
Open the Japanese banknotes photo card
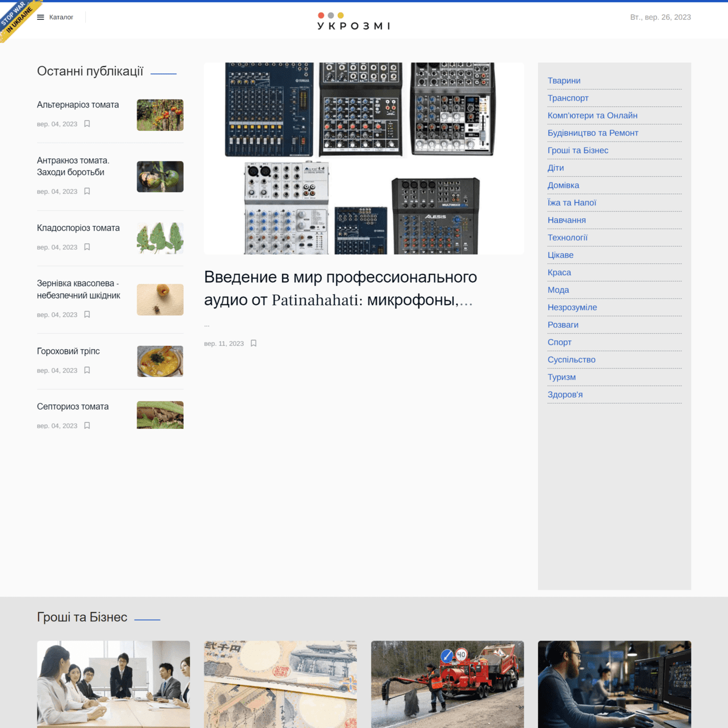coord(280,684)
